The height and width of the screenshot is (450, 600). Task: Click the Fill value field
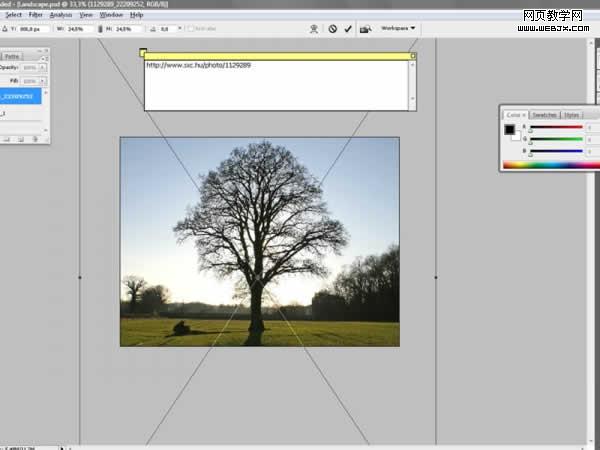click(x=29, y=81)
